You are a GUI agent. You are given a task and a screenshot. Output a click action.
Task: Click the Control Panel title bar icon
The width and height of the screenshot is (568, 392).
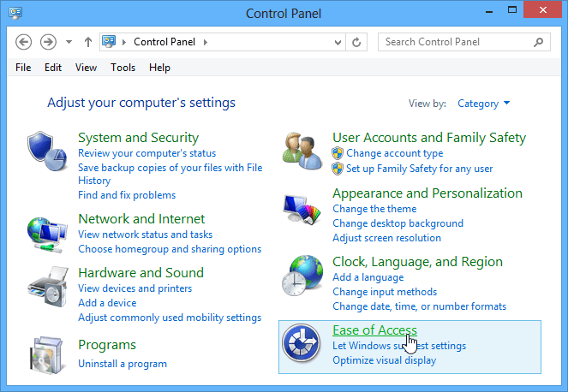click(x=15, y=13)
